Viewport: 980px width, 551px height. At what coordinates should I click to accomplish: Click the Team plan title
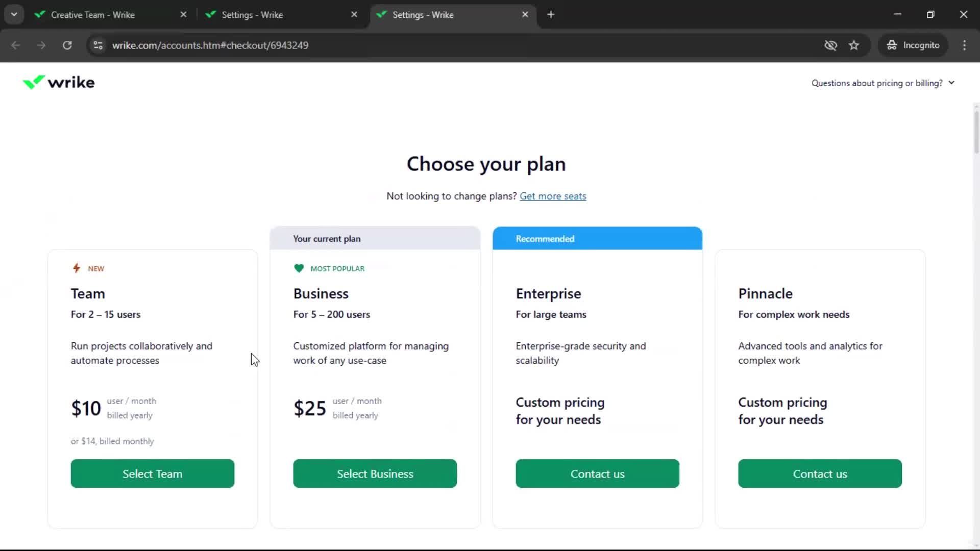click(88, 294)
